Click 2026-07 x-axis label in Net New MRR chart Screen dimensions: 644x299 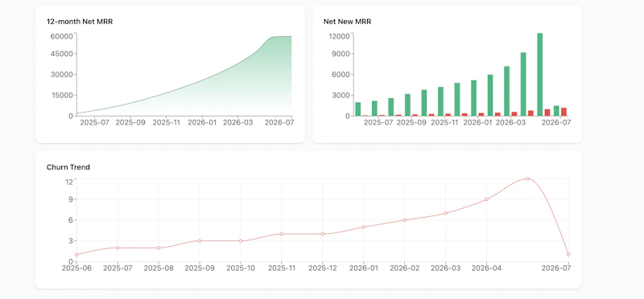click(556, 123)
